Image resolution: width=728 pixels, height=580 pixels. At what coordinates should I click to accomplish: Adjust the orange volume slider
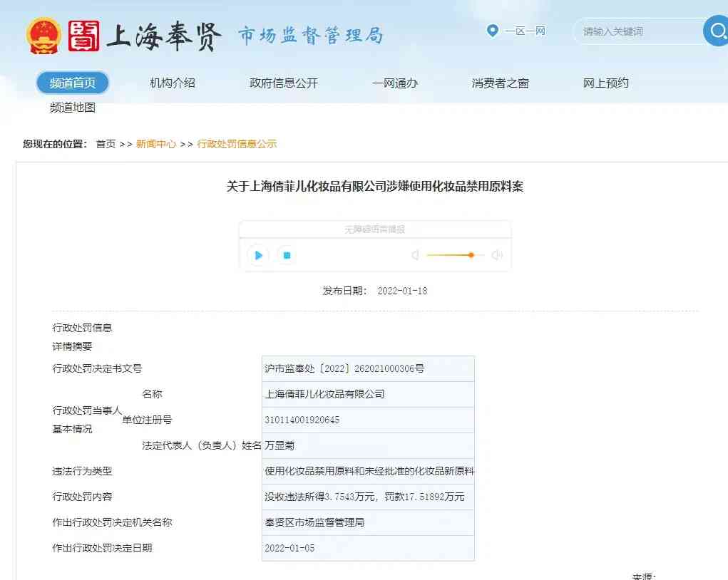[471, 255]
